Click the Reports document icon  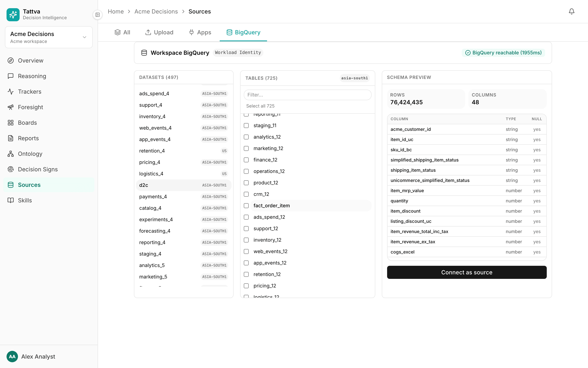(10, 138)
